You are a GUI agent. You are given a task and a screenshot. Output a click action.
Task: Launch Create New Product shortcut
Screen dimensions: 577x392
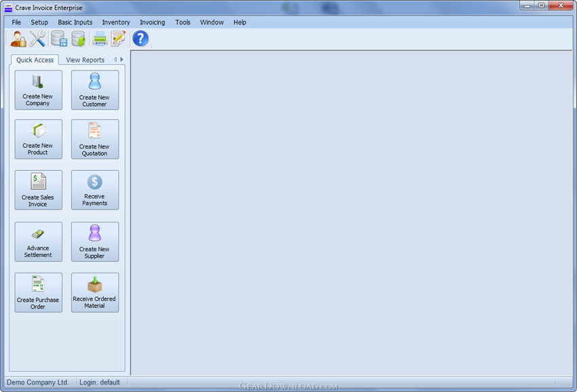(38, 139)
